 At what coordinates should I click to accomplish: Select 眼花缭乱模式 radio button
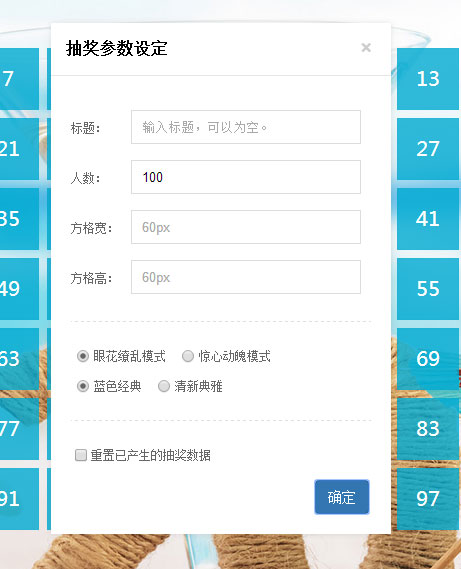[83, 356]
